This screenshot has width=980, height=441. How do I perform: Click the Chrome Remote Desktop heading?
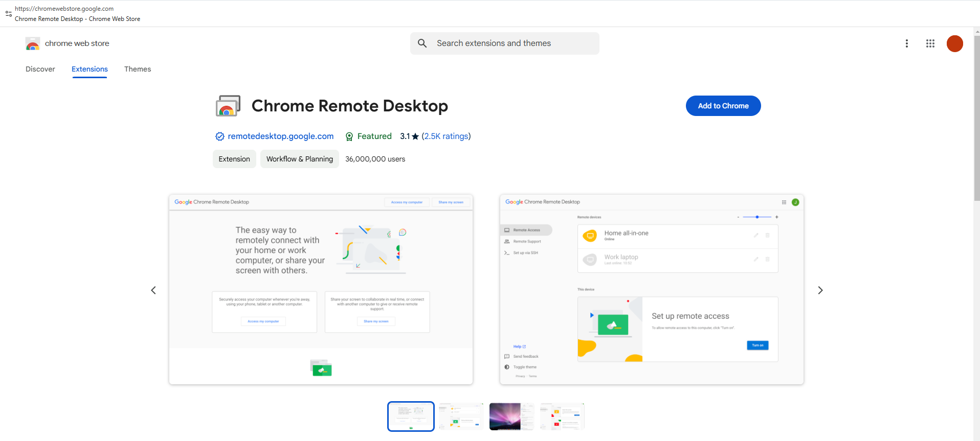point(350,106)
